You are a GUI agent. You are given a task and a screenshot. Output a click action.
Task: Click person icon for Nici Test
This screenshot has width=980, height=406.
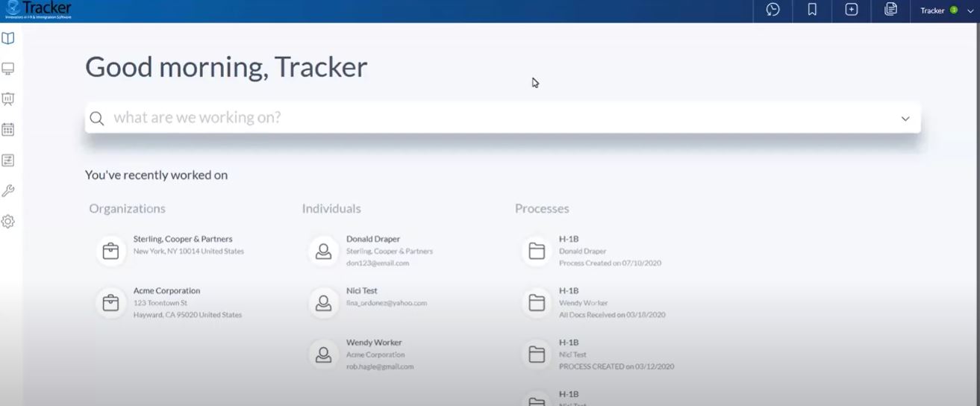click(x=323, y=302)
